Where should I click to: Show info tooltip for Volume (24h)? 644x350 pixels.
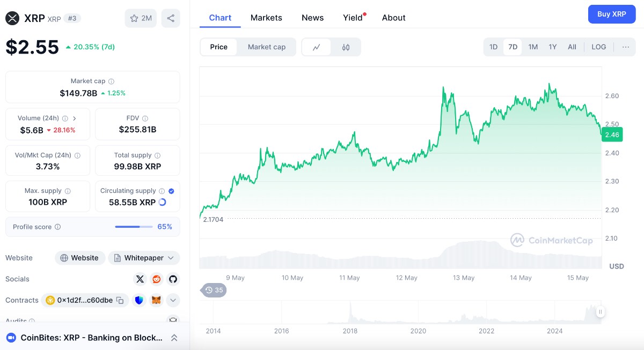pyautogui.click(x=65, y=118)
